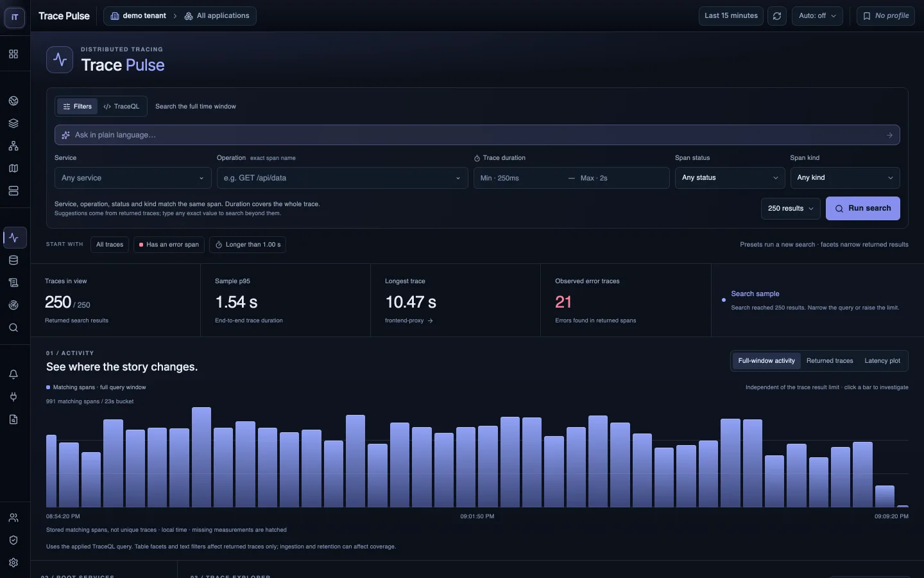Screen dimensions: 924x578
Task: Click the All applications breadcrumb
Action: [x=217, y=16]
